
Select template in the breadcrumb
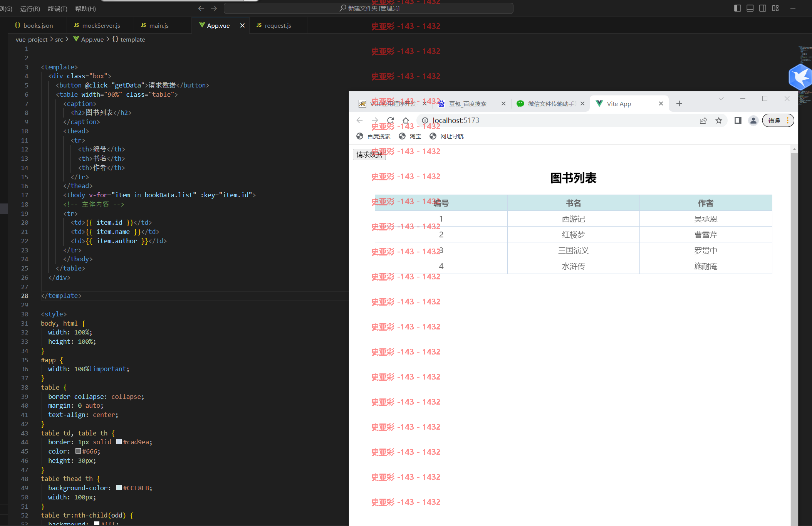point(129,39)
